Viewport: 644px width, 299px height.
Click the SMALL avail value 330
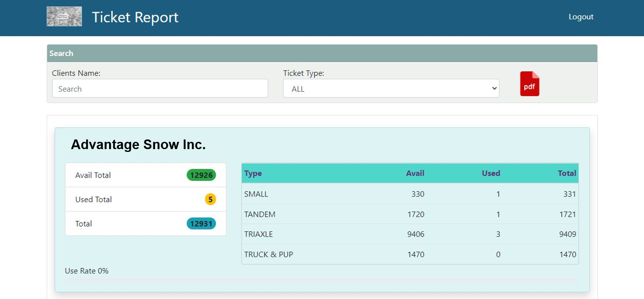tap(418, 194)
